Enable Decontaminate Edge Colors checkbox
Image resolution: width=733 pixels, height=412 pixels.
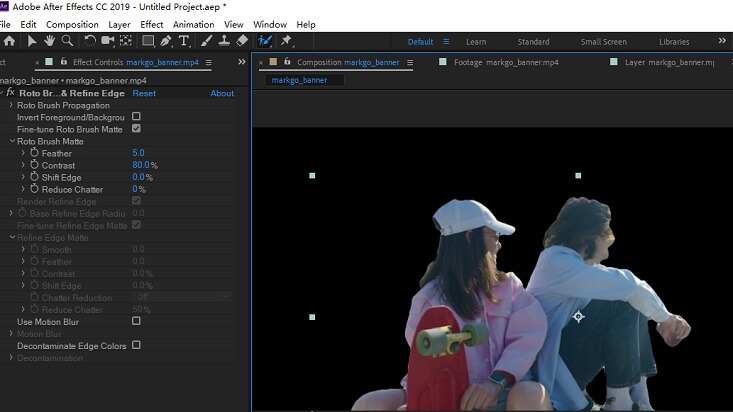[x=136, y=345]
